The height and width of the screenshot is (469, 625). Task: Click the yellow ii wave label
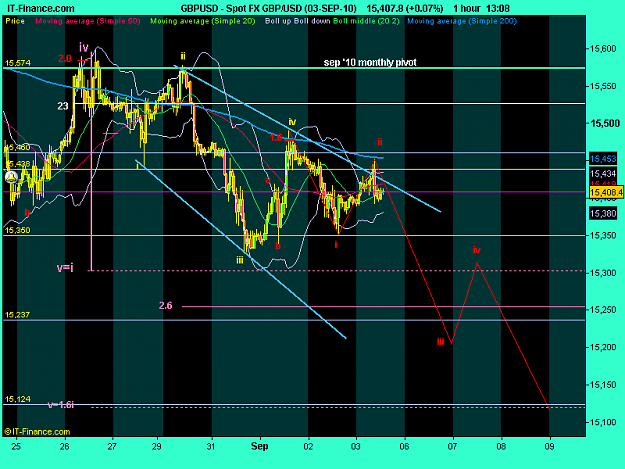pos(183,55)
